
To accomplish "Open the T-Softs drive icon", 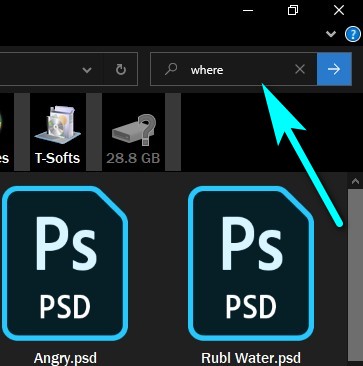I will point(58,125).
